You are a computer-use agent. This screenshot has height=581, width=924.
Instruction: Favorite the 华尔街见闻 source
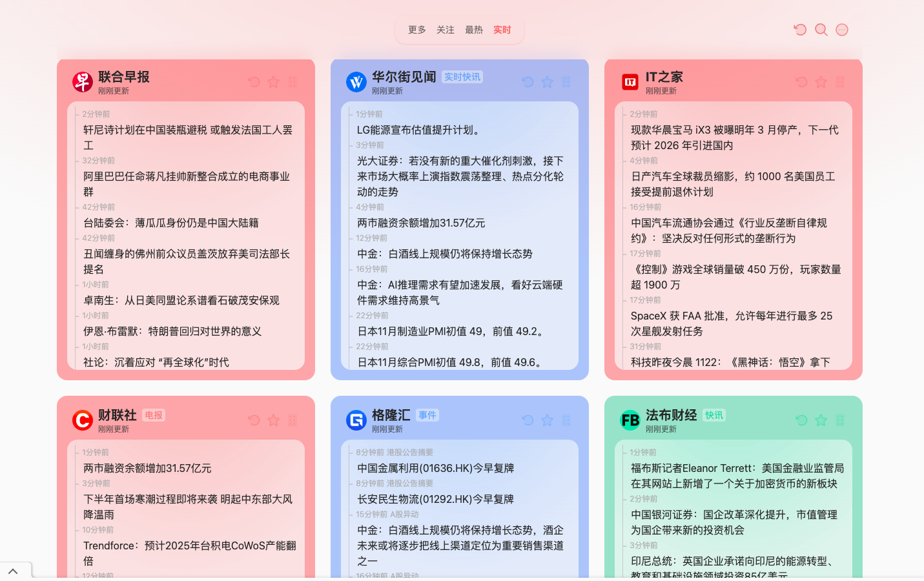[x=548, y=82]
